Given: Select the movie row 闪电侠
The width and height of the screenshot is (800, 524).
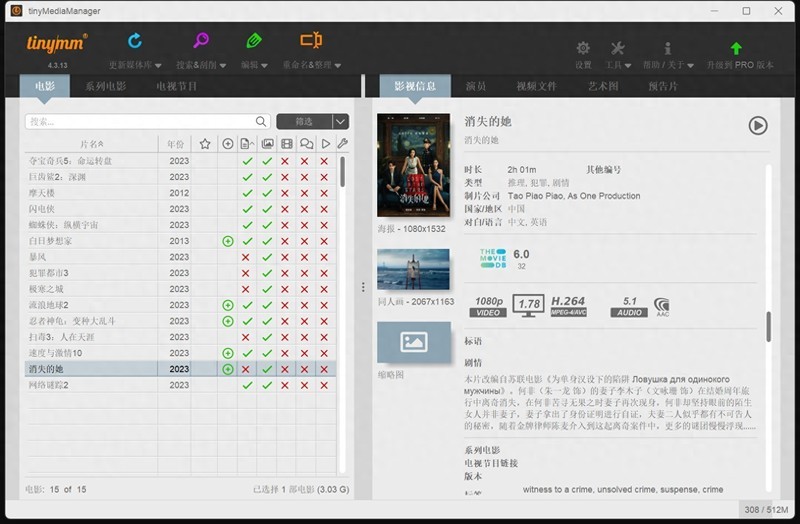Looking at the screenshot, I should (x=181, y=209).
